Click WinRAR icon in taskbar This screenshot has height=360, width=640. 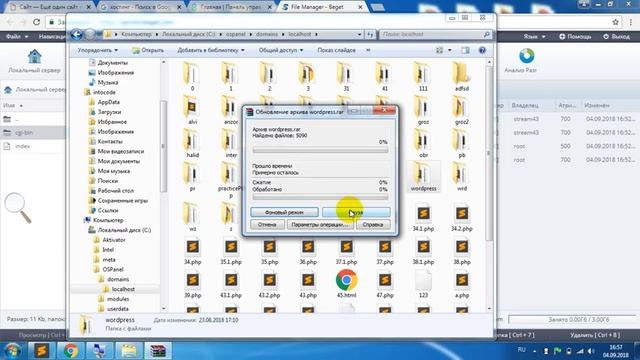point(158,351)
